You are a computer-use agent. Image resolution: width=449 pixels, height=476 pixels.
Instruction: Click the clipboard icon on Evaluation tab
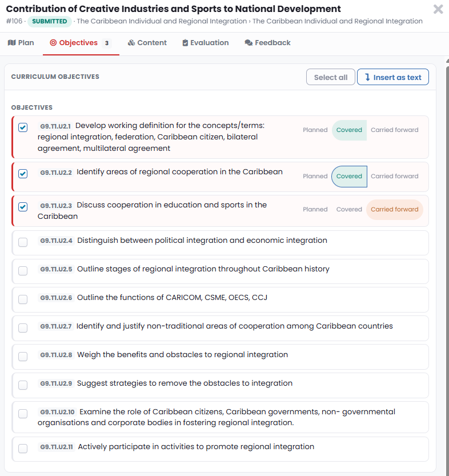185,43
